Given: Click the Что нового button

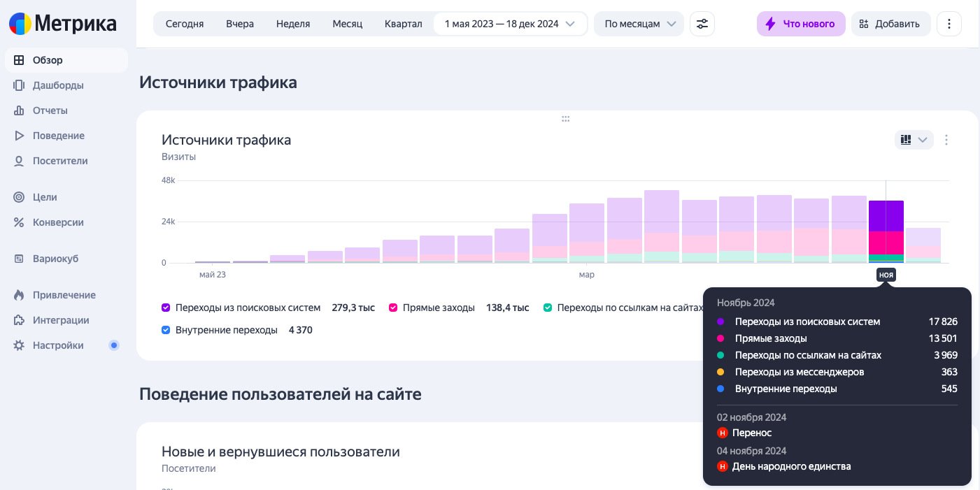Looking at the screenshot, I should pos(801,24).
